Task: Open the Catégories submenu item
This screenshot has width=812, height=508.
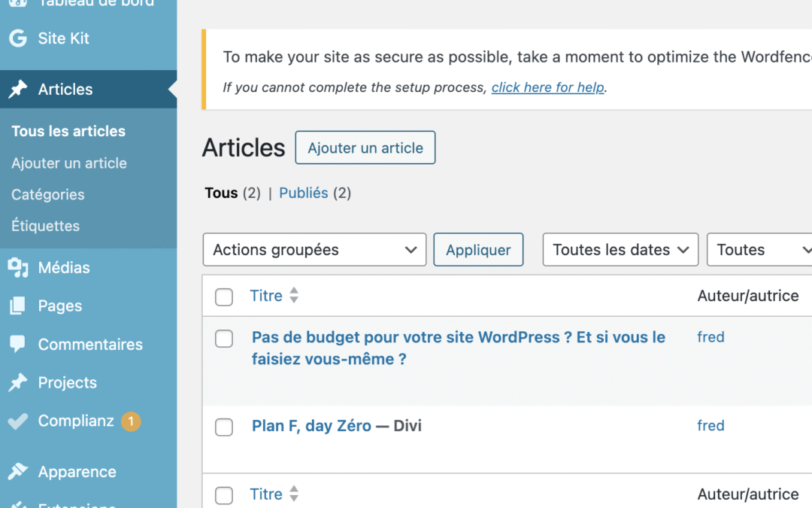Action: pyautogui.click(x=47, y=194)
